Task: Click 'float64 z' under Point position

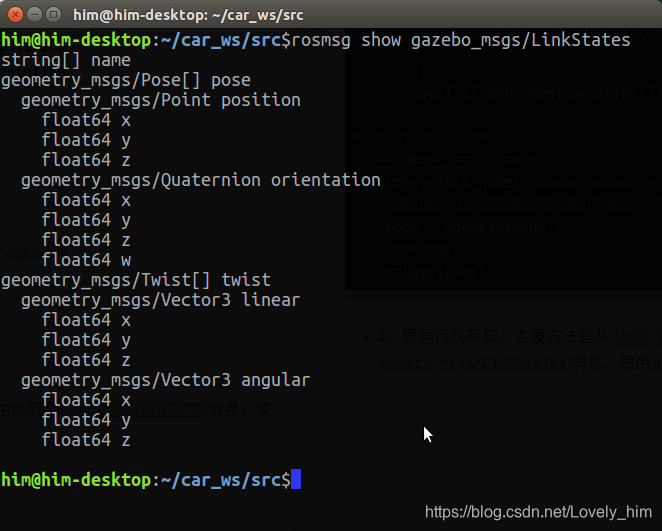Action: (87, 160)
